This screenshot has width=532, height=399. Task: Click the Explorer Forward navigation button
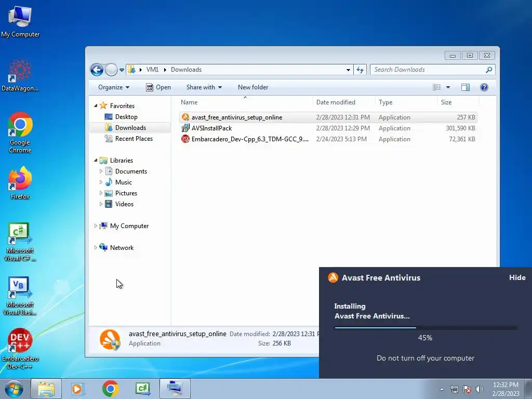click(x=111, y=70)
